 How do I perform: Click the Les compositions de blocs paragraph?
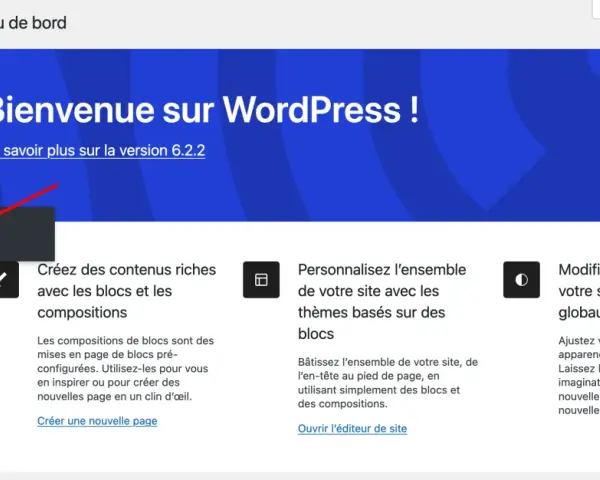coord(126,368)
